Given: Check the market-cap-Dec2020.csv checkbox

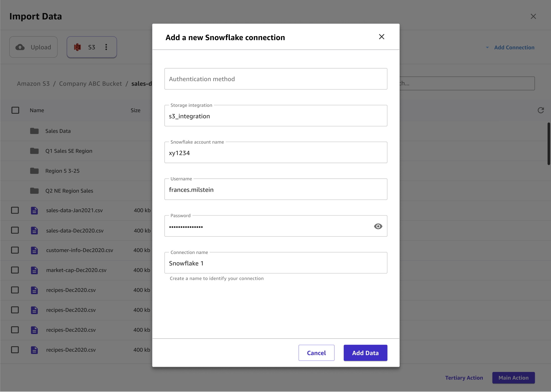Looking at the screenshot, I should point(15,270).
